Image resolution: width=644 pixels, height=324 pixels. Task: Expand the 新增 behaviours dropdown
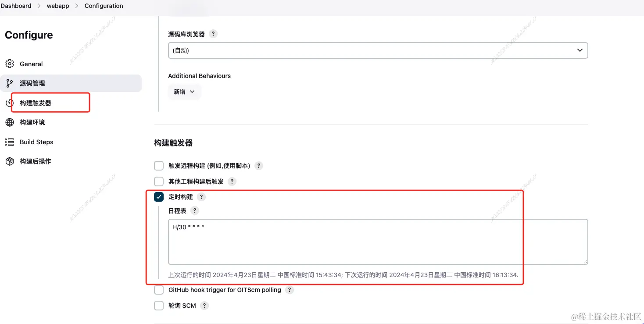point(184,92)
